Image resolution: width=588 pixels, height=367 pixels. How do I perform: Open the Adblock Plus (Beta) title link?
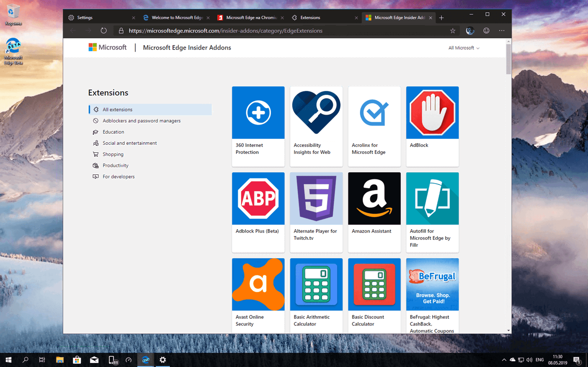coord(257,231)
